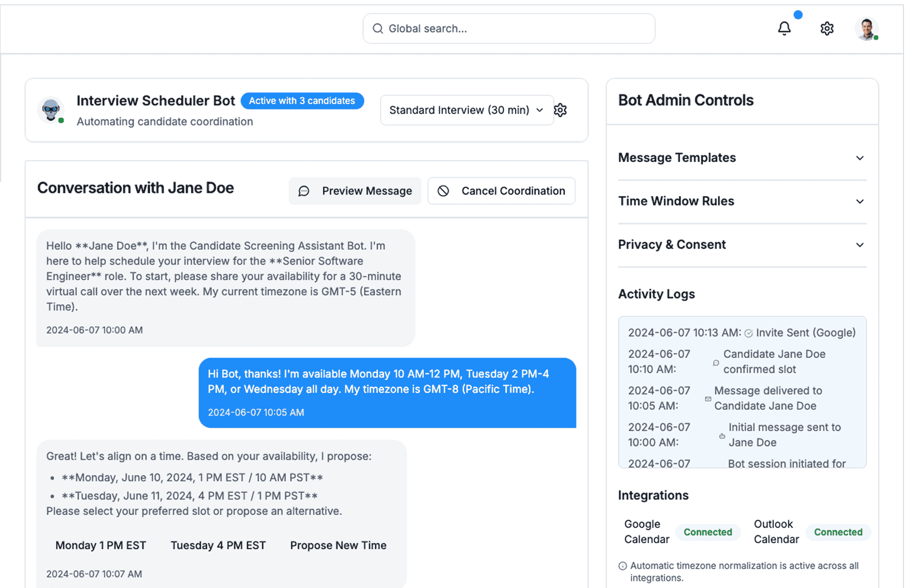Screen dimensions: 905x588
Task: Open bot settings gear beside interview type
Action: (560, 110)
